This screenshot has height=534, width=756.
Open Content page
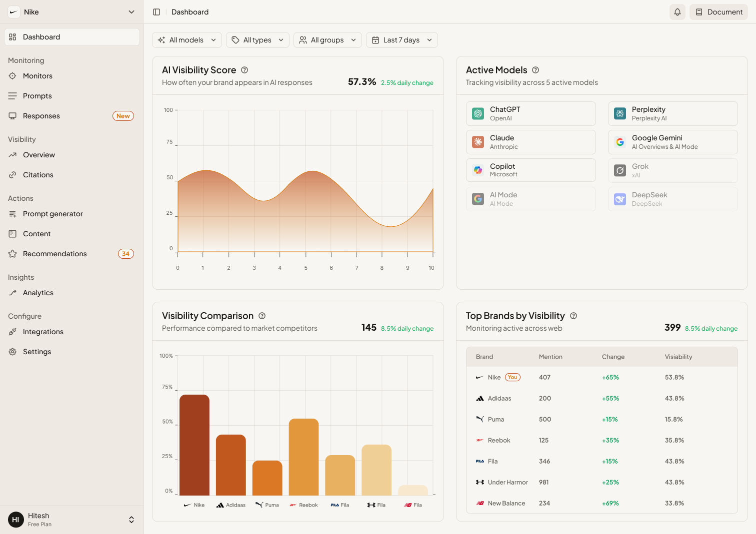click(x=72, y=234)
